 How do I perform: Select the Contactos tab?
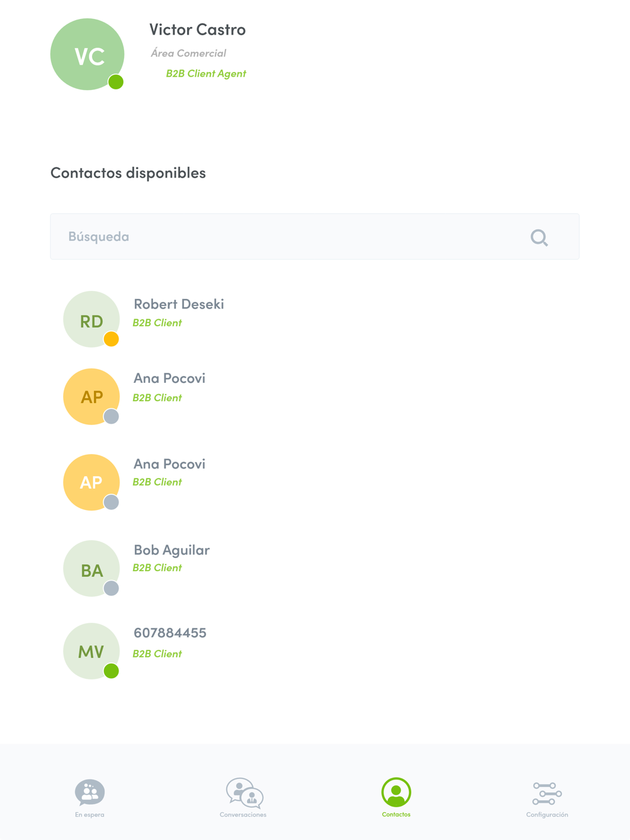click(396, 796)
